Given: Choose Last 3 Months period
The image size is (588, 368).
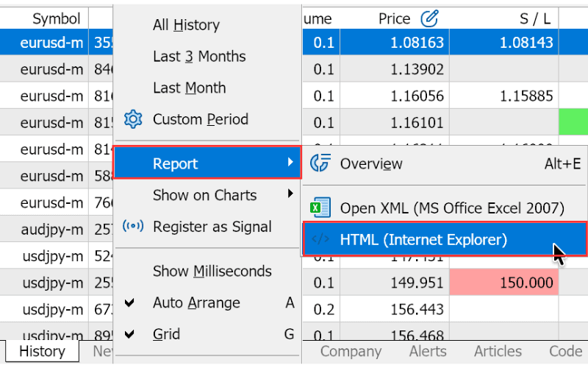Looking at the screenshot, I should point(199,57).
